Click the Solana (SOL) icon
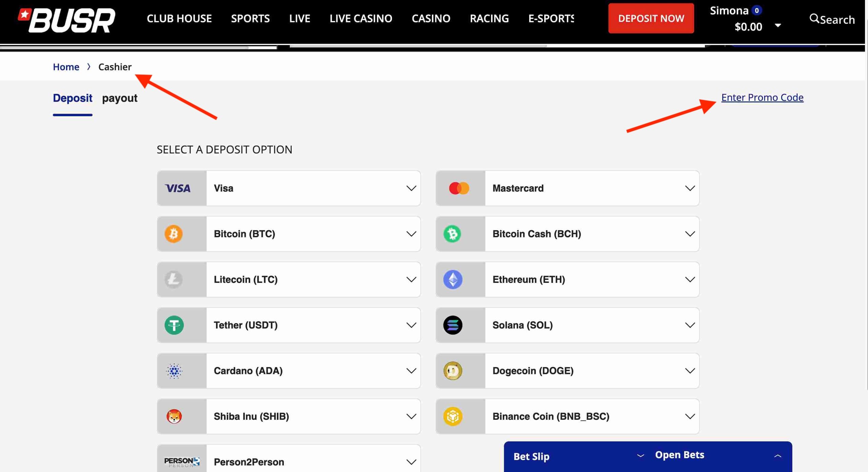Viewport: 868px width, 472px height. (453, 325)
